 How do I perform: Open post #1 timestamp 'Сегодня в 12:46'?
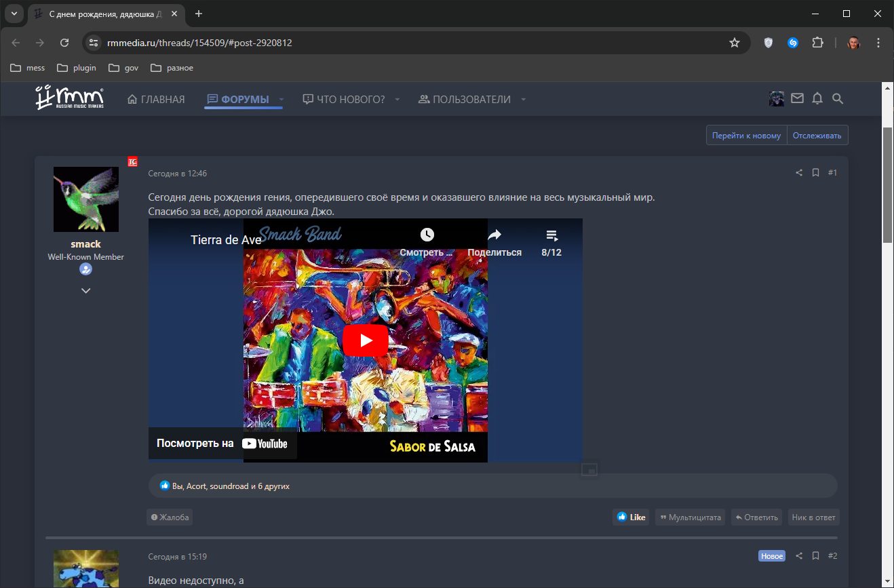(178, 174)
